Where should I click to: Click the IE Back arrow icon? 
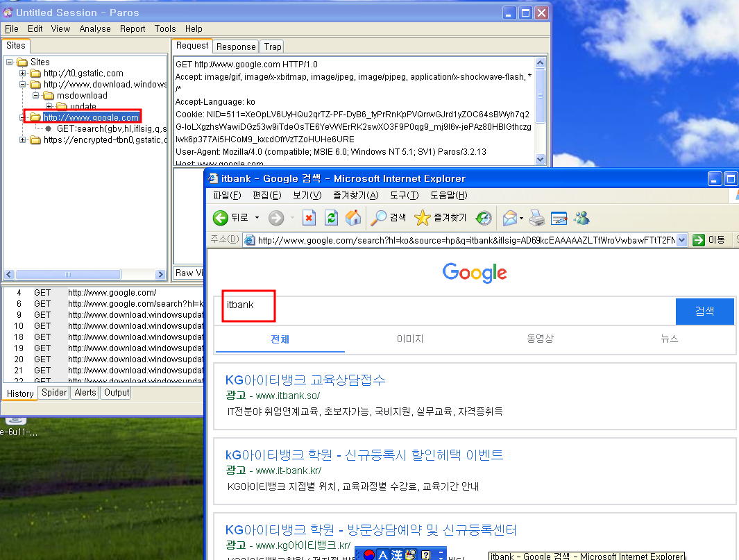pyautogui.click(x=220, y=218)
